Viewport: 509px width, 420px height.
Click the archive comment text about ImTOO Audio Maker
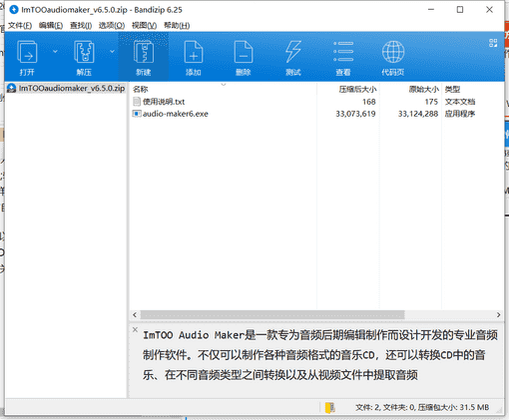(x=320, y=355)
